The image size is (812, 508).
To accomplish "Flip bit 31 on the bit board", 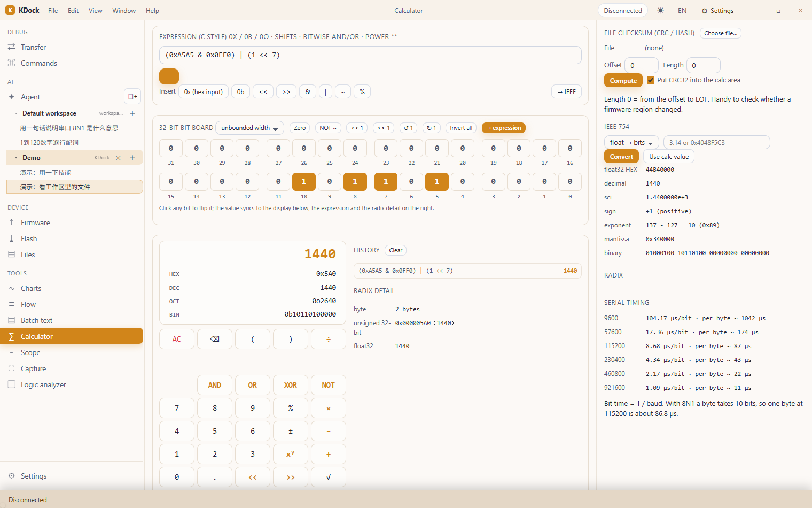I will (171, 149).
